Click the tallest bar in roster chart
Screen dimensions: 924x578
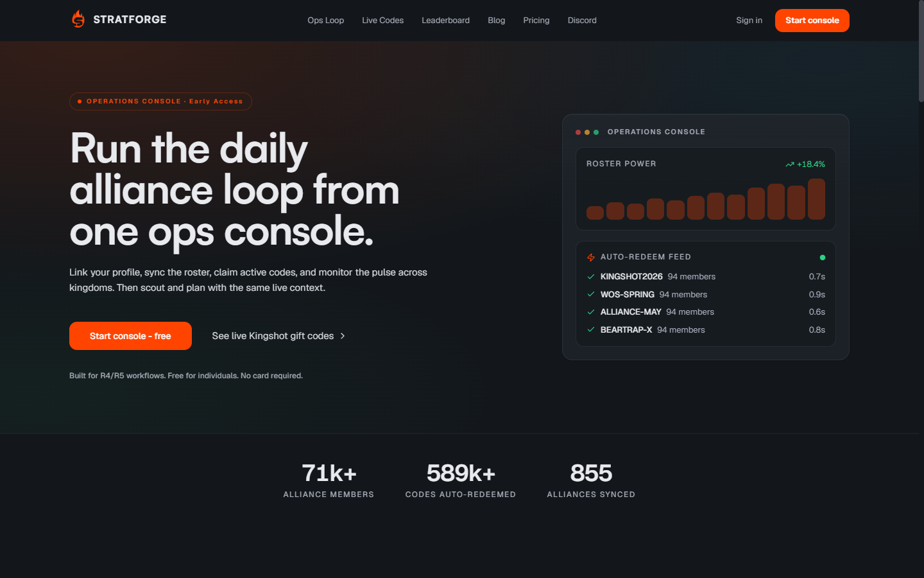pos(816,199)
